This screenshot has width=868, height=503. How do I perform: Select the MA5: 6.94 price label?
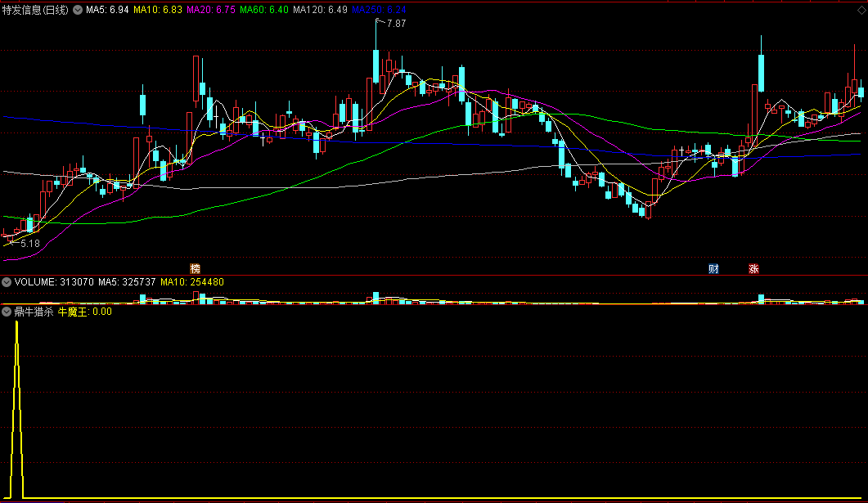(107, 10)
